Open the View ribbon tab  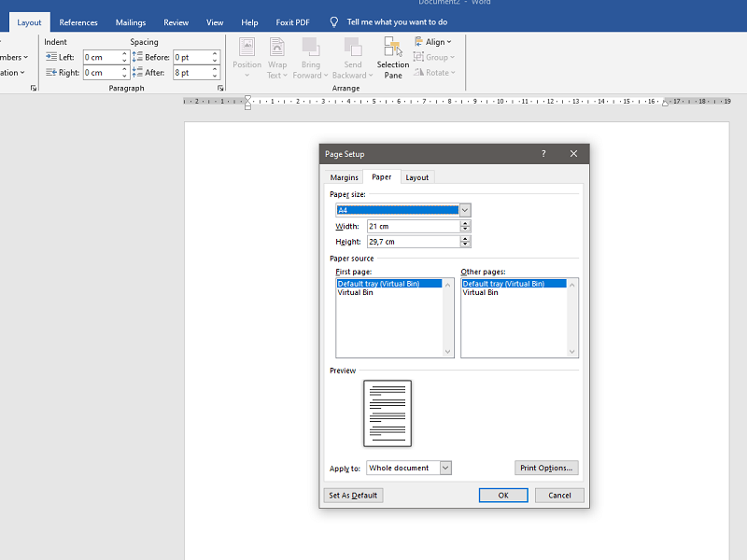click(x=215, y=22)
